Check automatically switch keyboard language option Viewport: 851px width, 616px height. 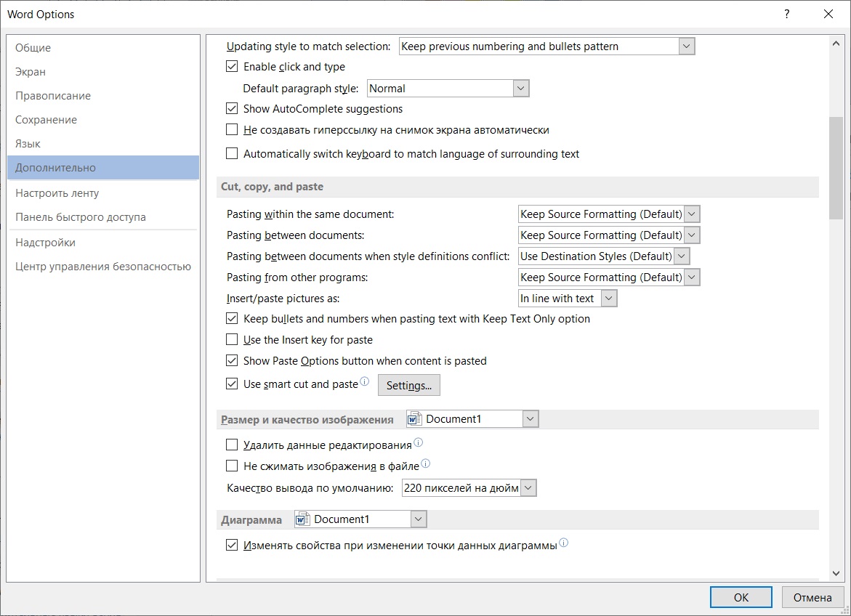tap(232, 153)
